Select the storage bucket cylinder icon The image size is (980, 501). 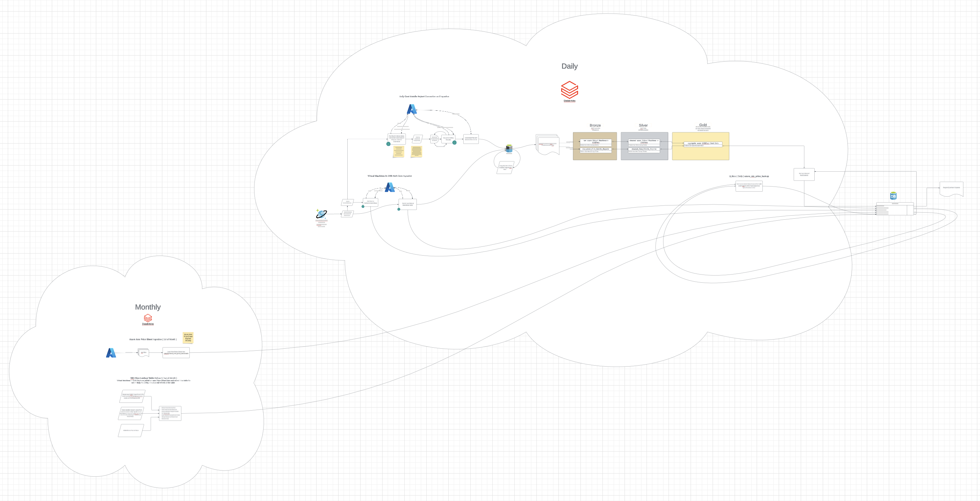click(x=509, y=149)
